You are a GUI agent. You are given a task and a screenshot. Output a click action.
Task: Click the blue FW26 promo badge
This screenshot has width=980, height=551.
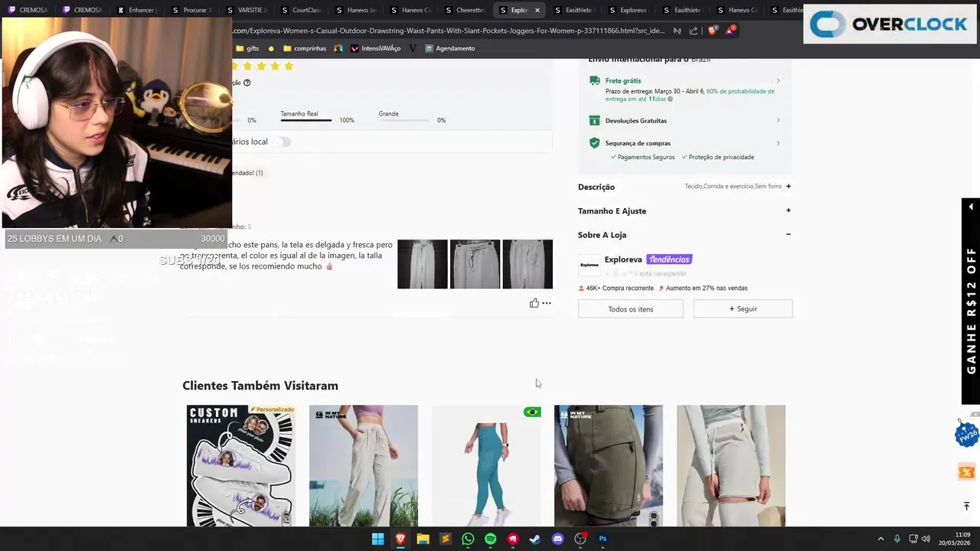966,435
